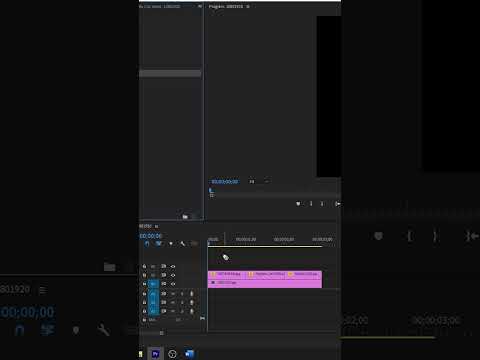Create new bin in Project panel
The width and height of the screenshot is (480, 360).
pos(185,217)
